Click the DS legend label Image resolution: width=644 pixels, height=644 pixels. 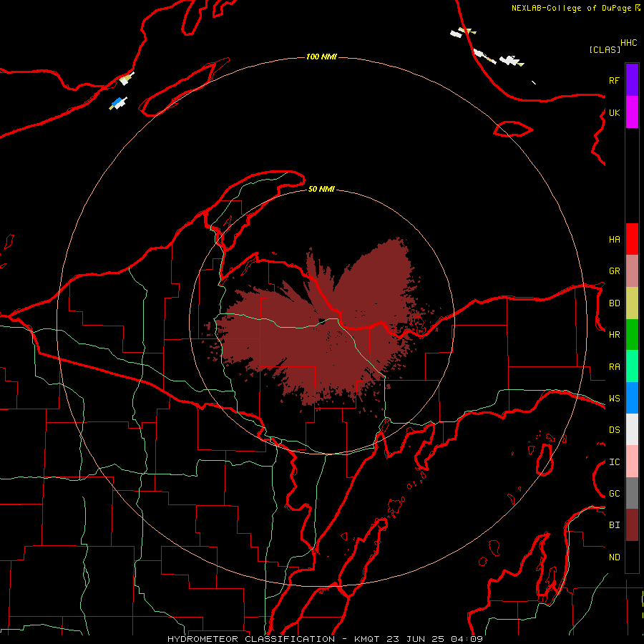click(614, 430)
